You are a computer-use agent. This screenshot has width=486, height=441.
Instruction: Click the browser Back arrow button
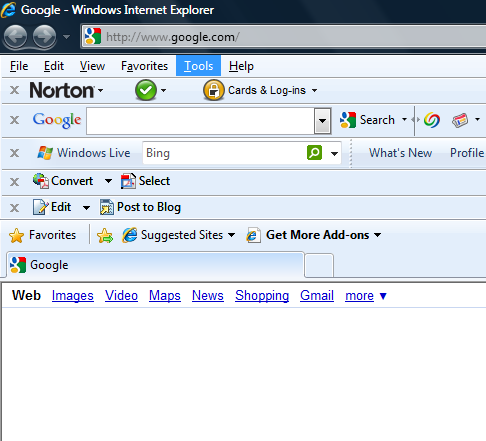click(15, 36)
